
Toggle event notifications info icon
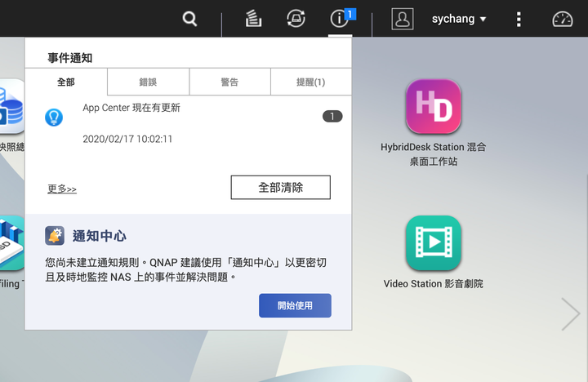(340, 19)
